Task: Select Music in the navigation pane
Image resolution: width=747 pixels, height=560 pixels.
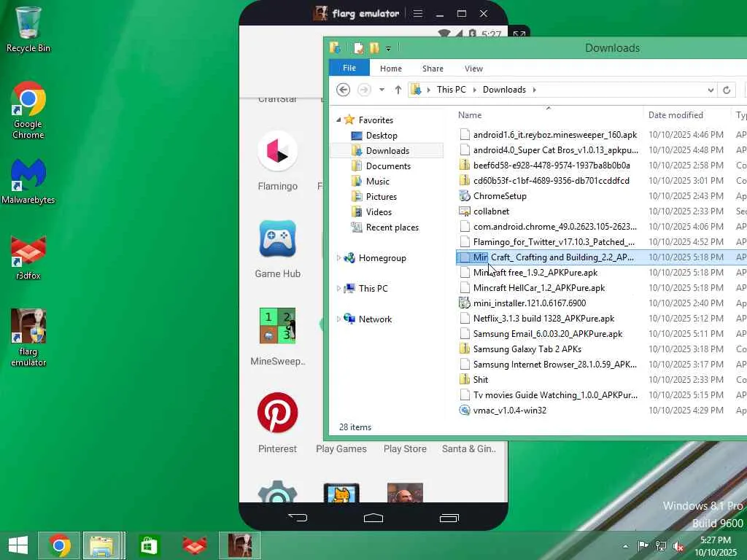Action: click(377, 181)
